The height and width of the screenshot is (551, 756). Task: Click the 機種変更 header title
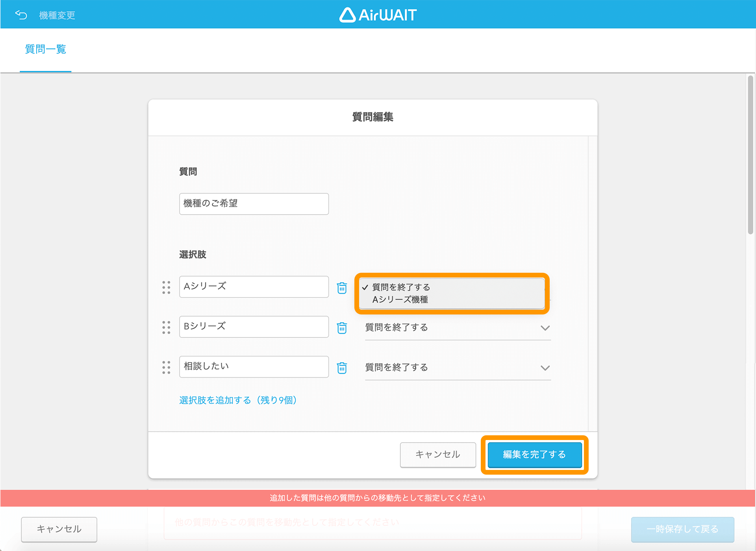click(x=57, y=15)
